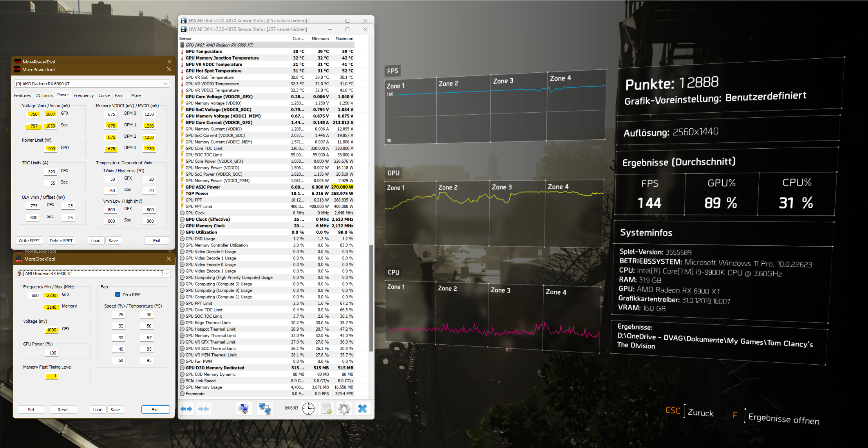The image size is (868, 448).
Task: Switch to the Frequency tab in MorePowerTool
Action: coord(83,95)
